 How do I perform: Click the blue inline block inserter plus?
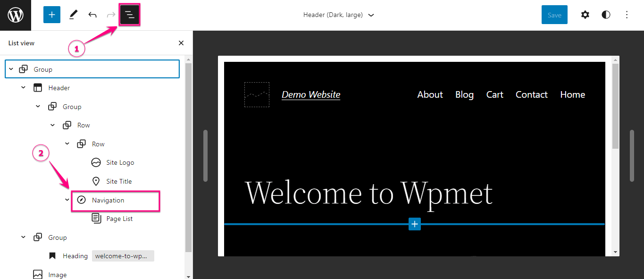[414, 224]
